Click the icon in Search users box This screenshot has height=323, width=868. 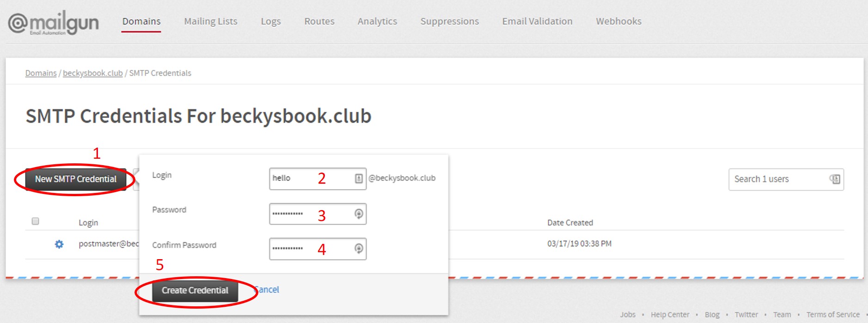coord(835,179)
